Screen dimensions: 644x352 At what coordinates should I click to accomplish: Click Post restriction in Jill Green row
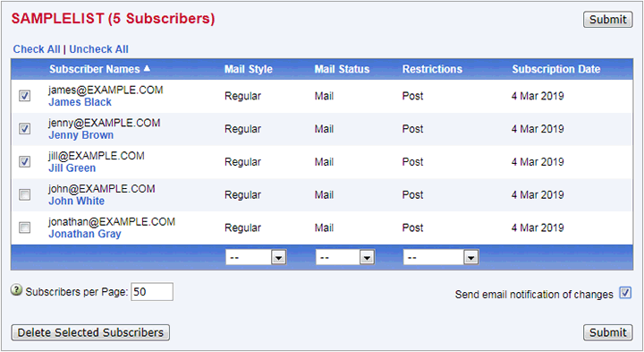pyautogui.click(x=412, y=162)
